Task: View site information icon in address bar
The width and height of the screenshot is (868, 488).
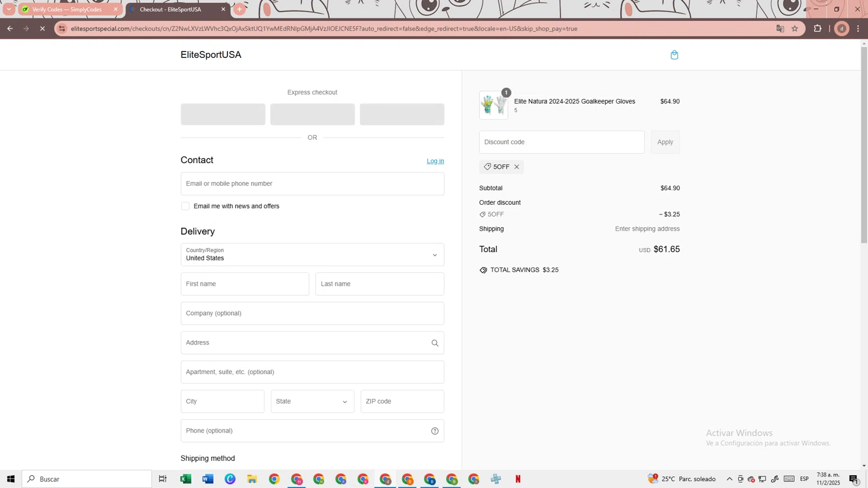Action: [62, 28]
